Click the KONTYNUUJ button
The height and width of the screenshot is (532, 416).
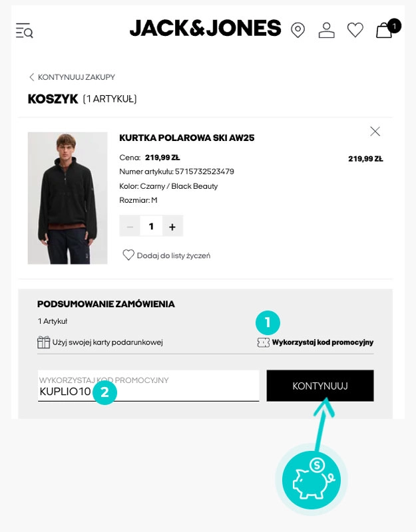tap(319, 385)
